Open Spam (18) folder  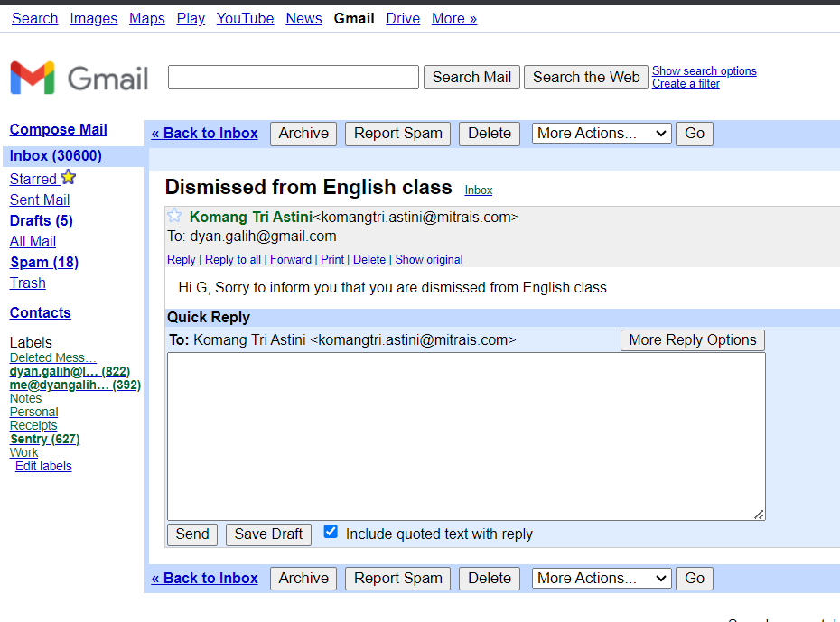[x=44, y=263]
